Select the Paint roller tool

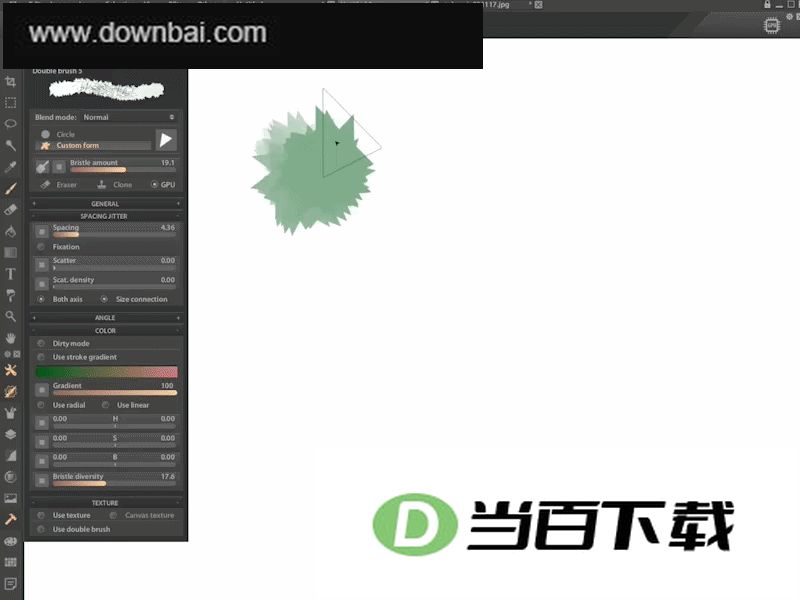pos(10,295)
